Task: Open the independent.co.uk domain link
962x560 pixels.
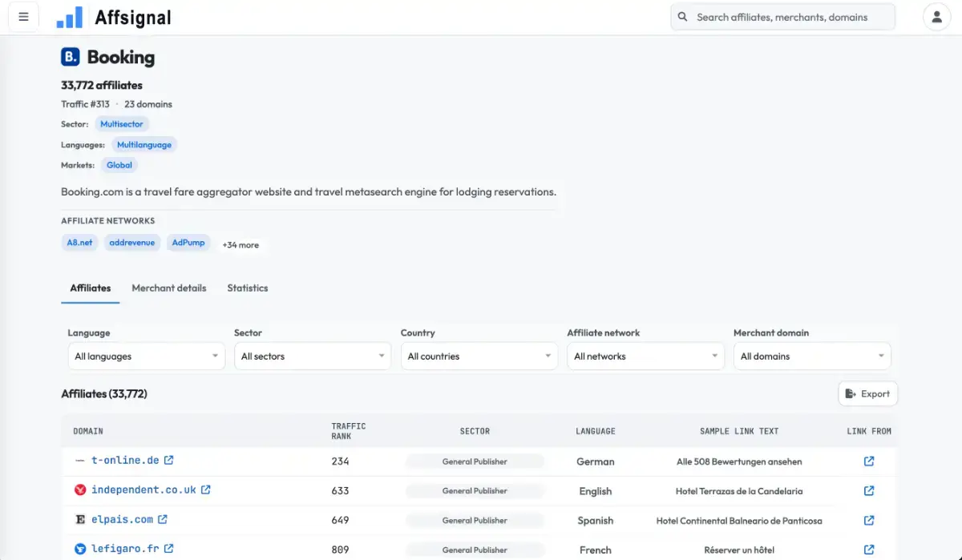Action: (x=143, y=489)
